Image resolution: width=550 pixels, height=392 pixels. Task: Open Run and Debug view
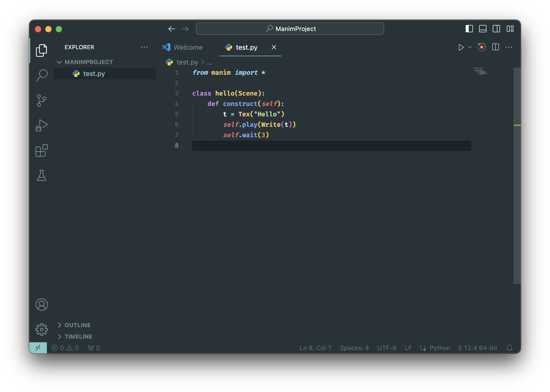41,125
